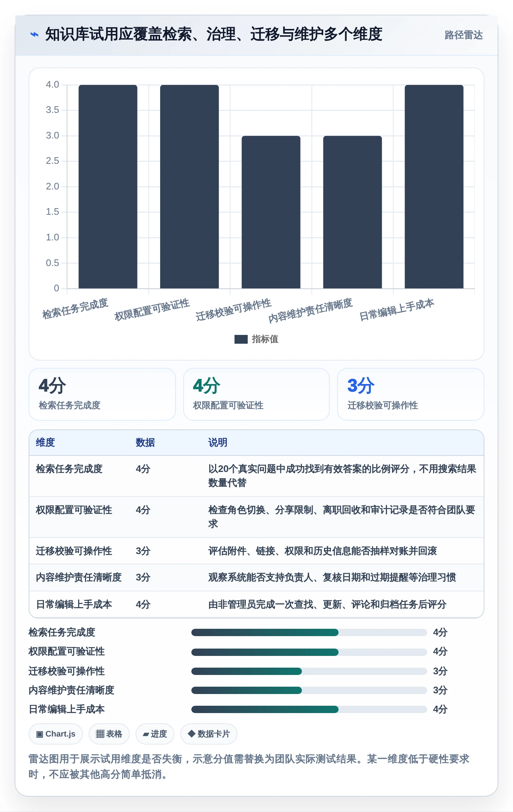The image size is (513, 812).
Task: Click the blue lightning icon beside the title
Action: [x=34, y=34]
